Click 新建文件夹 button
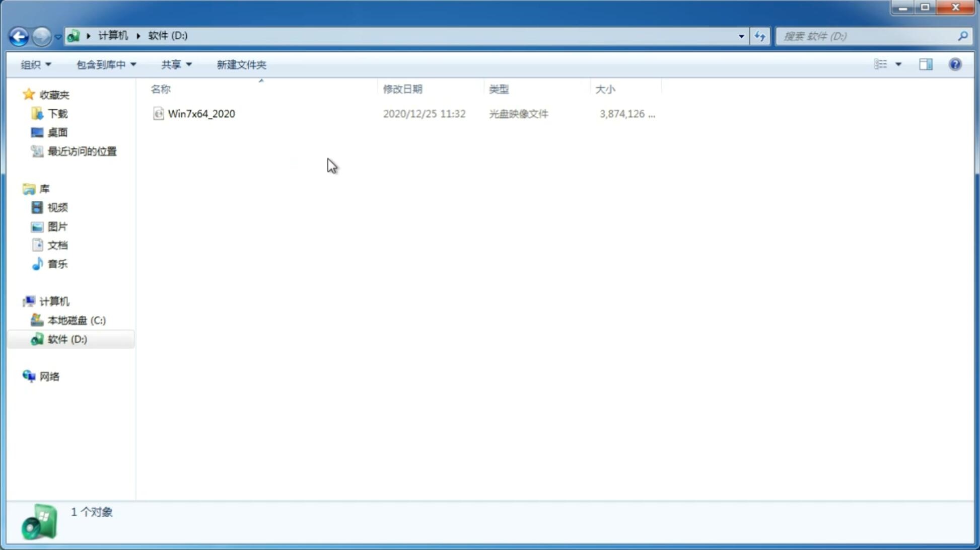This screenshot has width=980, height=550. pos(241,64)
